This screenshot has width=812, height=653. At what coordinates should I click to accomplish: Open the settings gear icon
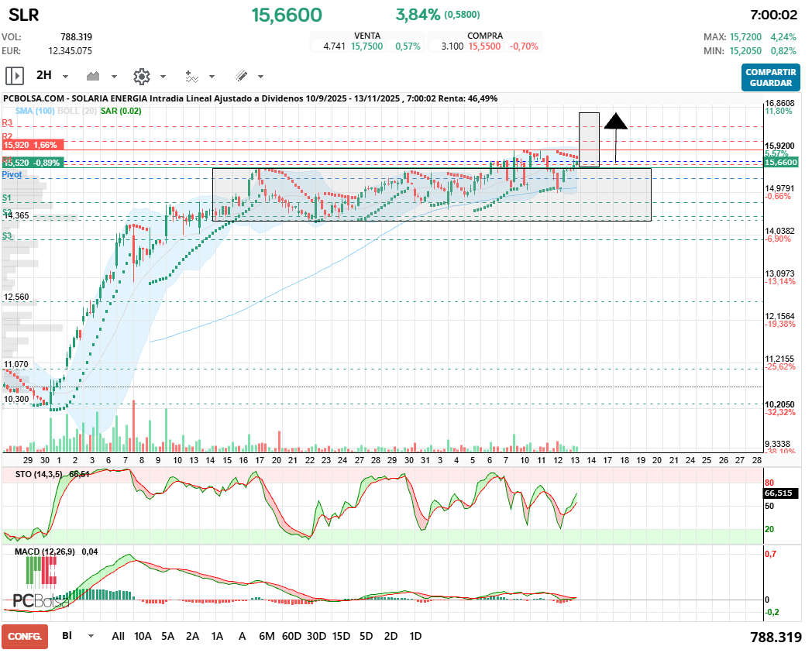click(141, 76)
